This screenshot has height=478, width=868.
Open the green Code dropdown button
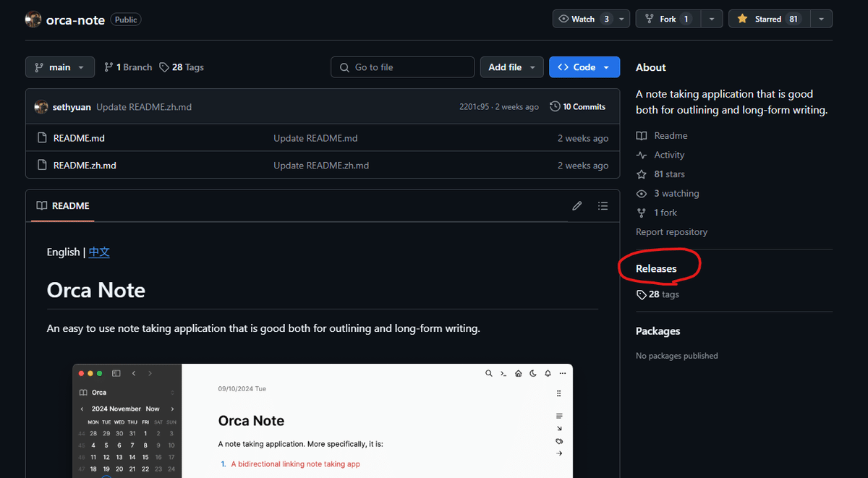click(x=584, y=67)
